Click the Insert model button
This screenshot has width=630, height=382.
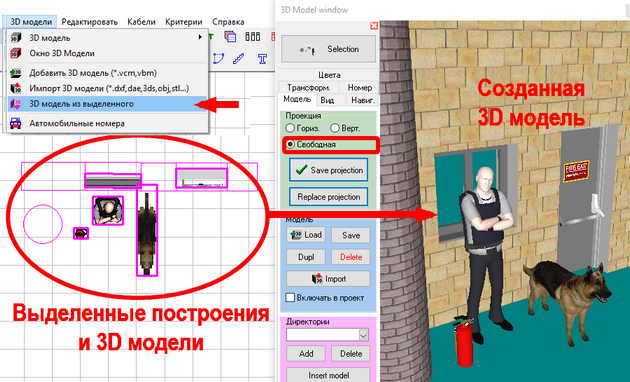click(328, 375)
